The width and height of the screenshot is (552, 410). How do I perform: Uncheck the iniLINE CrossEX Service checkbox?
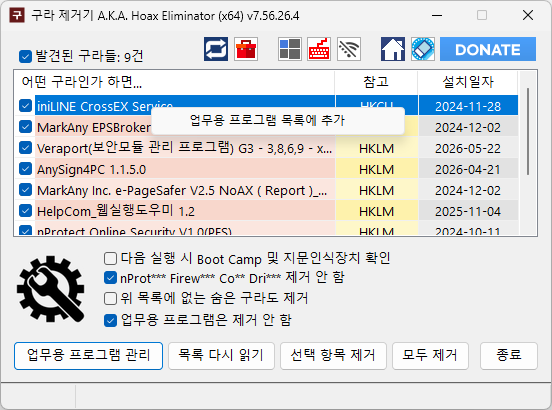point(25,106)
